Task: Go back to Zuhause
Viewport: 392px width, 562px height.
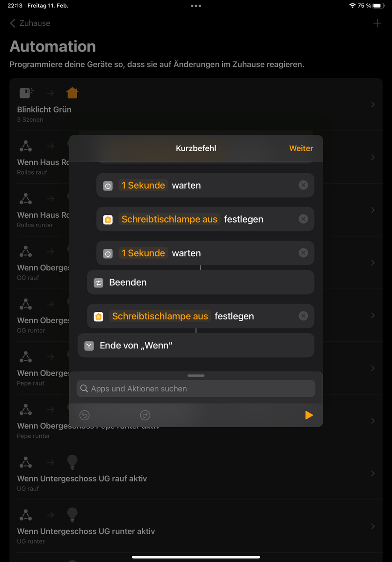Action: pos(30,23)
